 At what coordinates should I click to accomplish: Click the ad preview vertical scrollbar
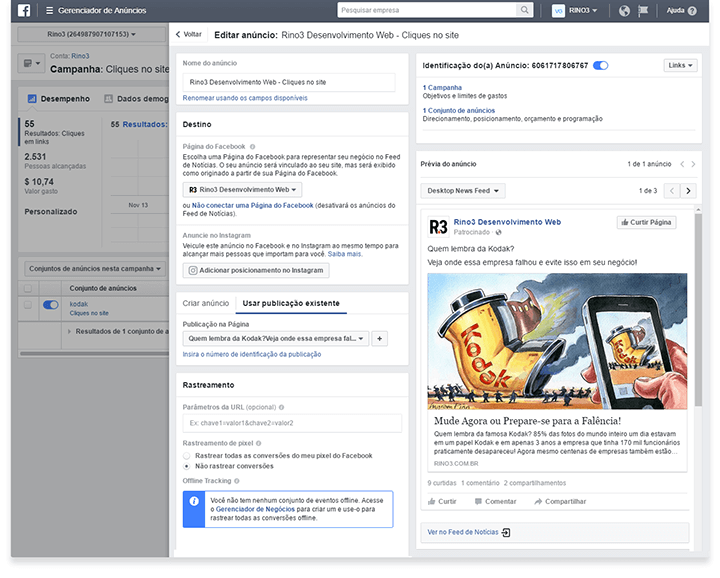point(698,310)
